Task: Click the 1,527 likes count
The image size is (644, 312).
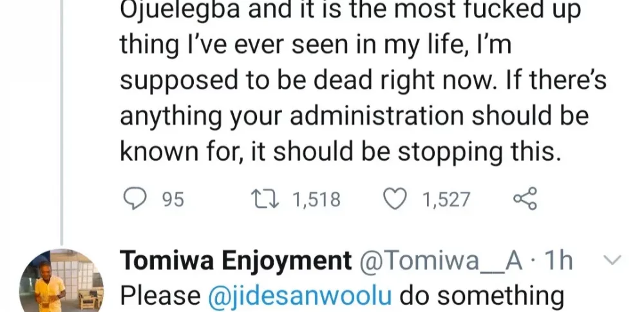Action: point(446,200)
